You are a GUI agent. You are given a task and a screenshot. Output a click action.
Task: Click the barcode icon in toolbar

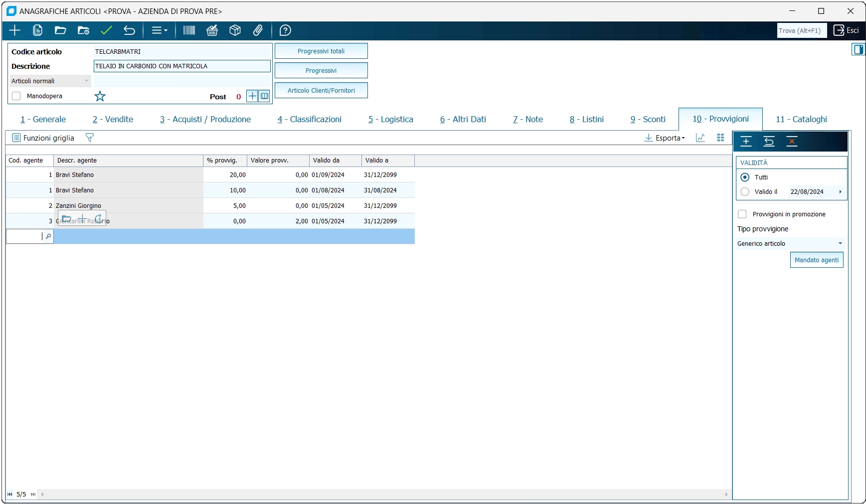189,30
